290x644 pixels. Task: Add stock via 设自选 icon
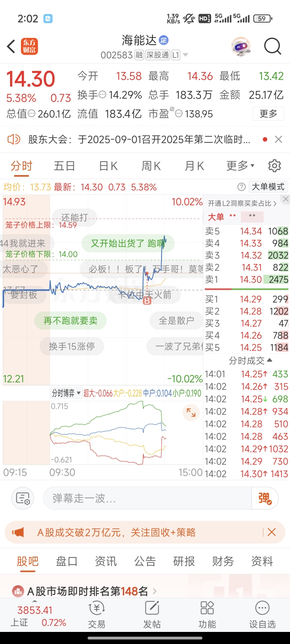[262, 615]
